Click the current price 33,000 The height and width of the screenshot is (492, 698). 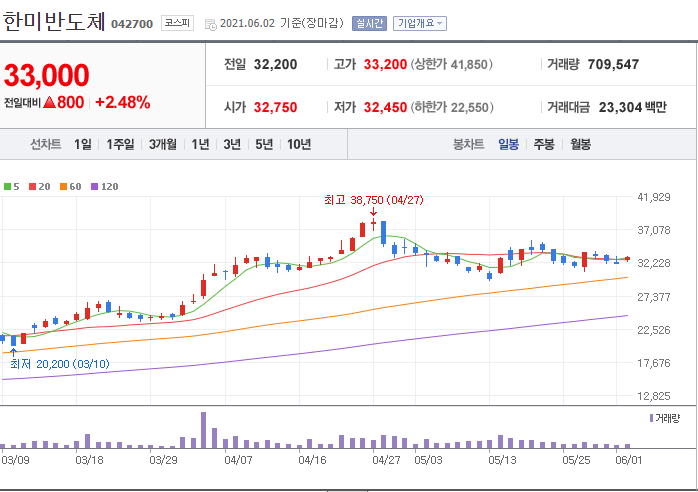47,75
